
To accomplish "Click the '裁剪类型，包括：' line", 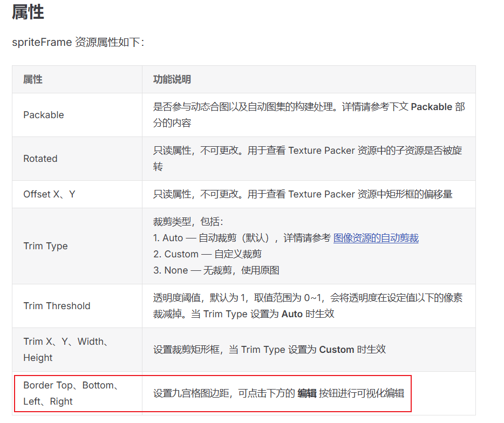I will pyautogui.click(x=188, y=221).
